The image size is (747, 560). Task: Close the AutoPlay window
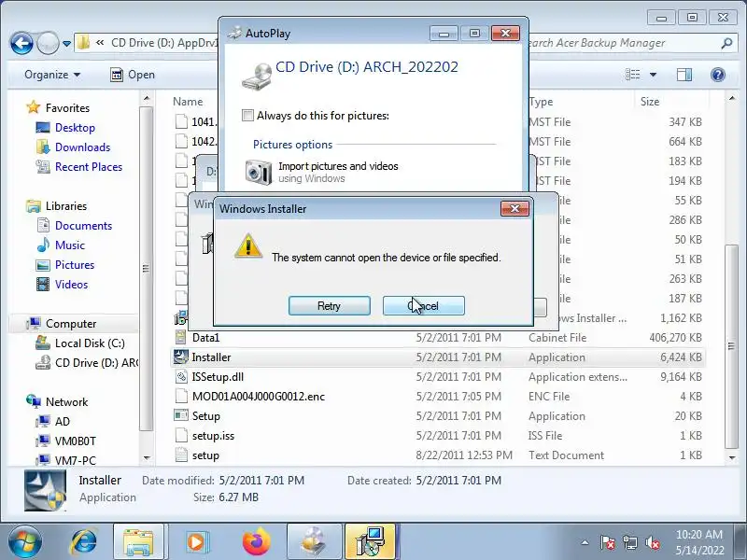pos(505,34)
